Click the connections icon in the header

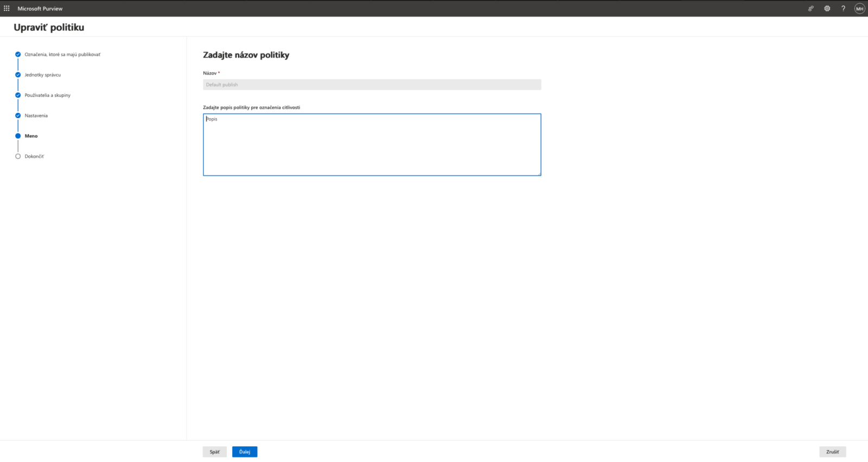coord(810,8)
